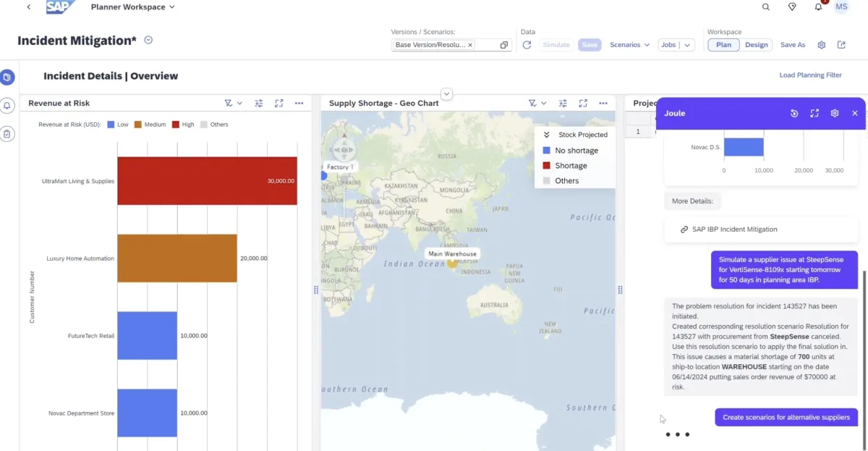
Task: Click the Save button
Action: 590,45
